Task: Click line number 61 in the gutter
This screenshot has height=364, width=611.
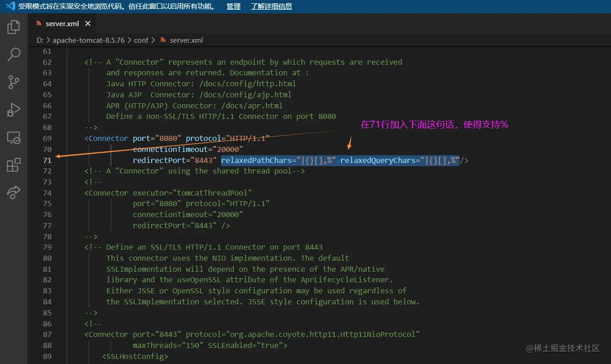Action: coord(47,51)
